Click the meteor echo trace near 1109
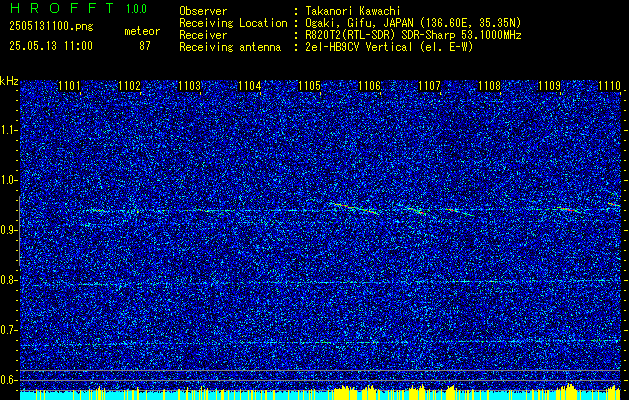629x400 pixels. coord(568,210)
